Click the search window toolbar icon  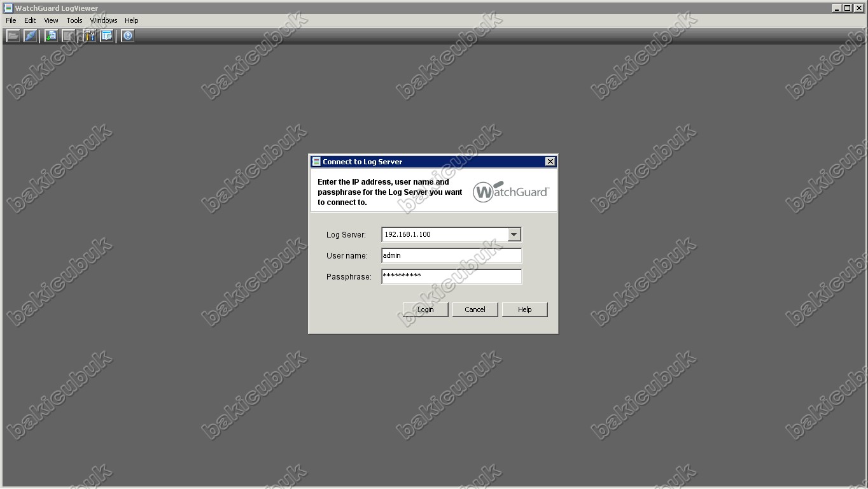pos(106,36)
